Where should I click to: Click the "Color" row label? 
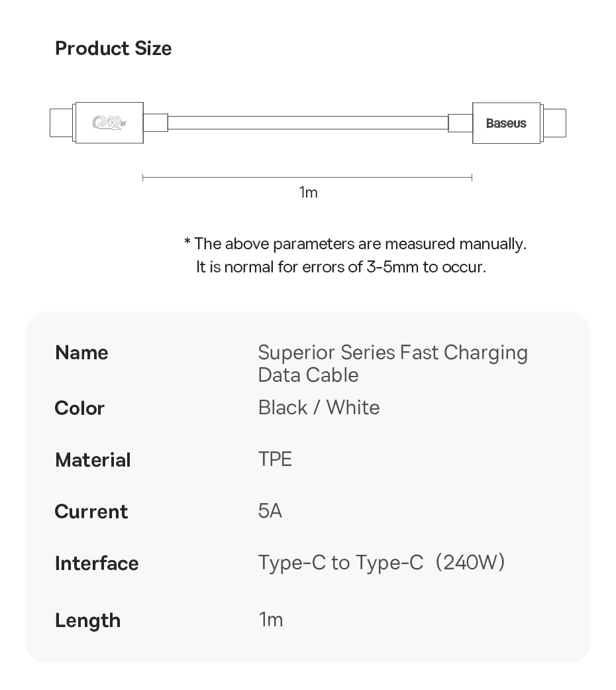coord(79,408)
